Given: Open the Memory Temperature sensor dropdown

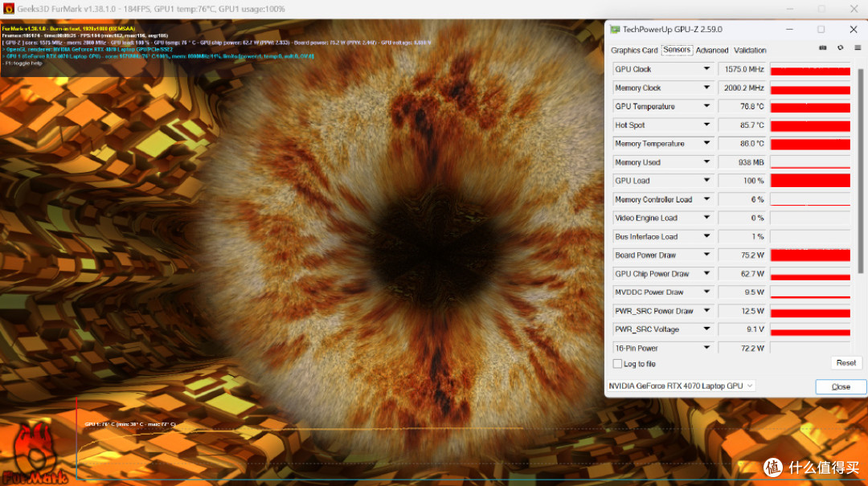Looking at the screenshot, I should (x=706, y=143).
